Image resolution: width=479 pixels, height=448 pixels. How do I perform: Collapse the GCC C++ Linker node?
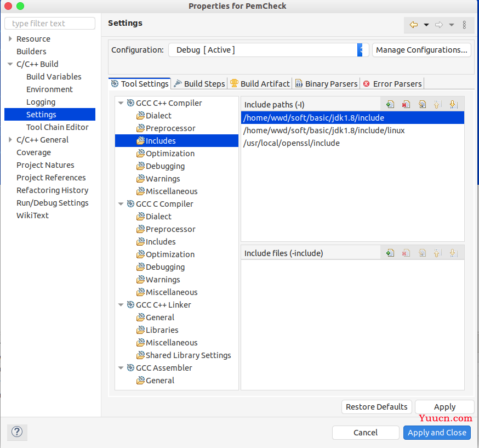click(x=121, y=305)
